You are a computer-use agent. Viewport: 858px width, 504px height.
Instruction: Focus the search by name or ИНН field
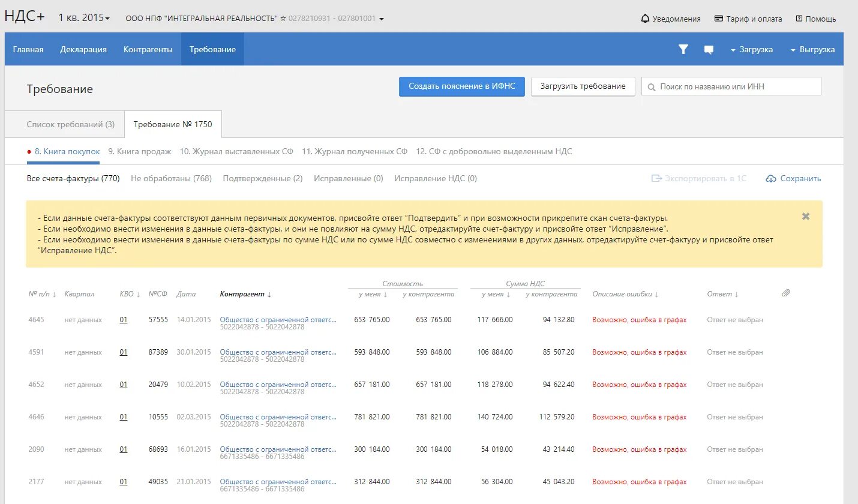point(731,86)
